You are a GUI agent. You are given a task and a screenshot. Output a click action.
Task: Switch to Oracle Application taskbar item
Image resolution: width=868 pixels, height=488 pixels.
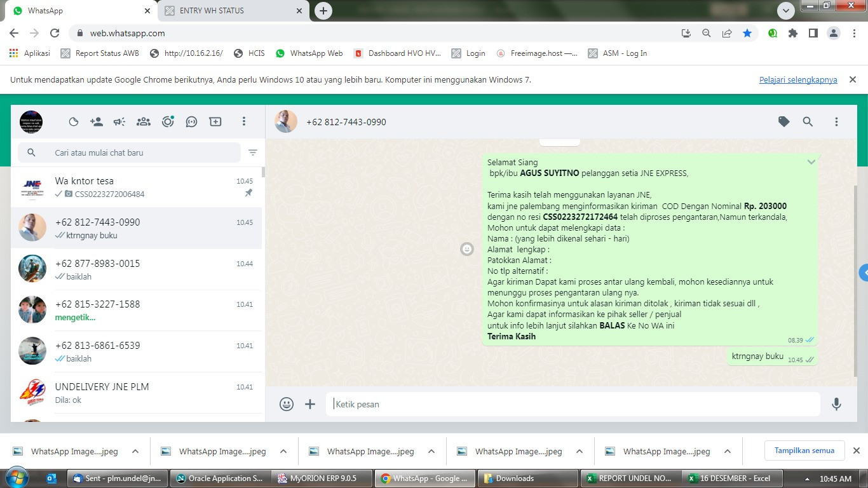click(x=220, y=478)
